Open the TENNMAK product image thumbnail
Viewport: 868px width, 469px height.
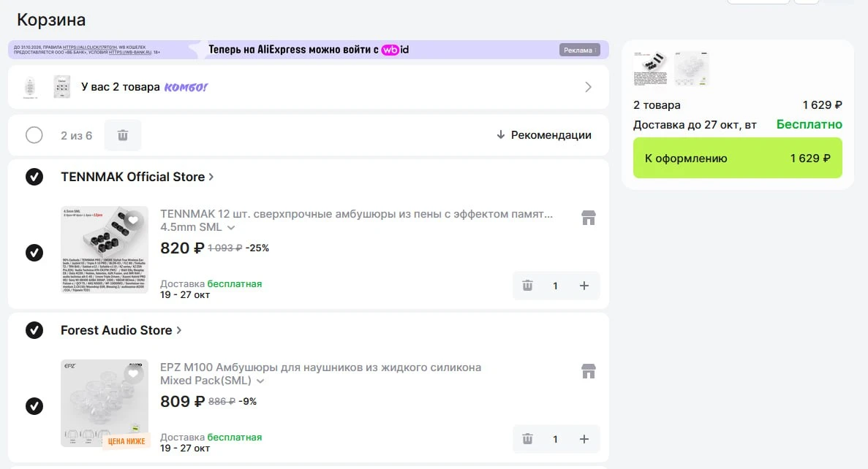tap(105, 249)
